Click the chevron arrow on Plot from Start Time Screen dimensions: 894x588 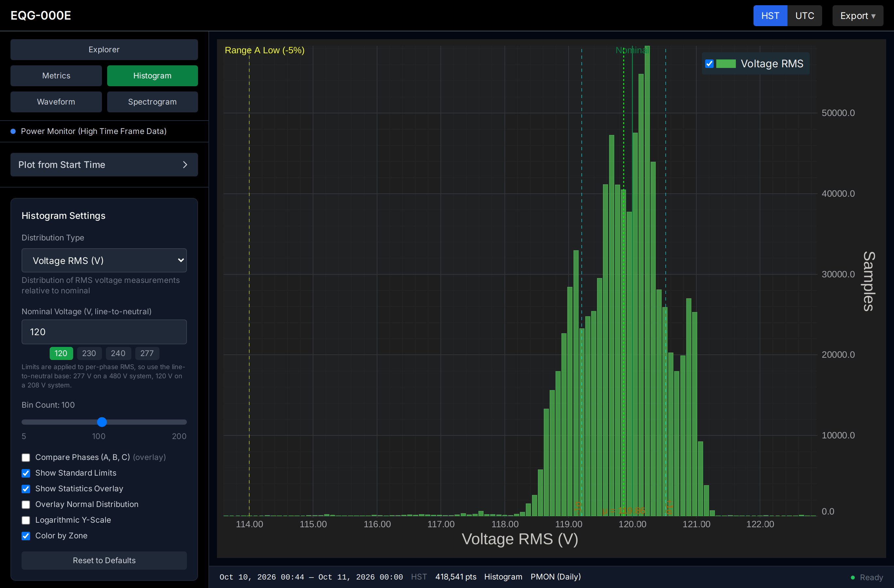(185, 165)
